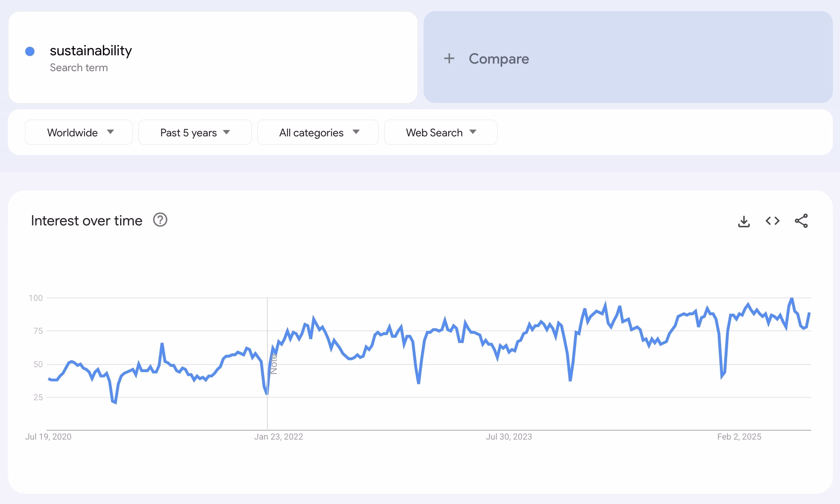Click the plus icon beside Compare
840x504 pixels.
point(449,58)
